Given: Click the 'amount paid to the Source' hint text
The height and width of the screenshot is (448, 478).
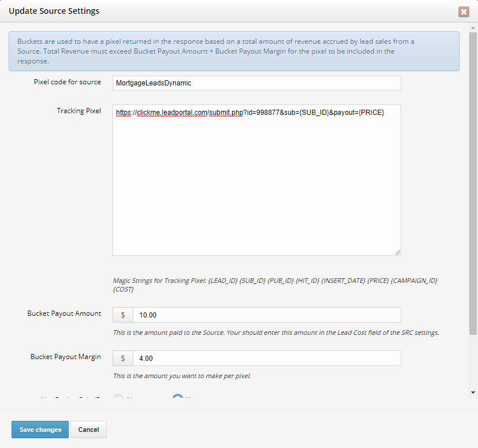Looking at the screenshot, I should coord(276,333).
